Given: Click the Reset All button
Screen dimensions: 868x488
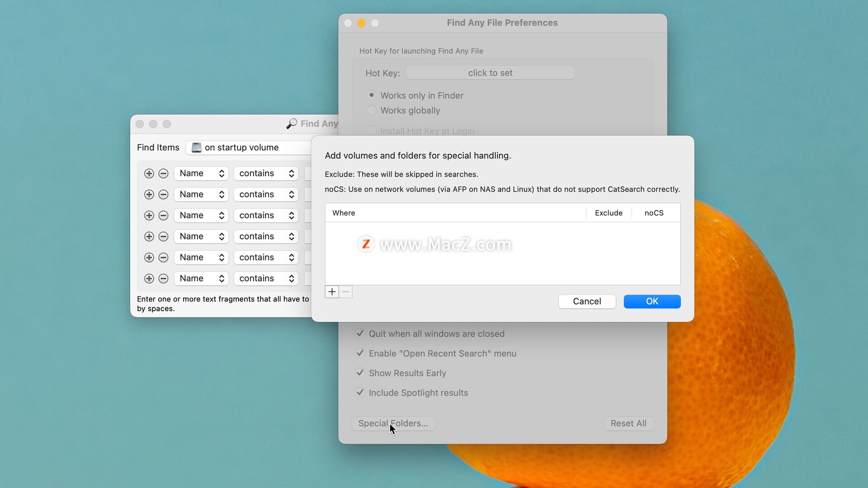Looking at the screenshot, I should click(x=628, y=423).
